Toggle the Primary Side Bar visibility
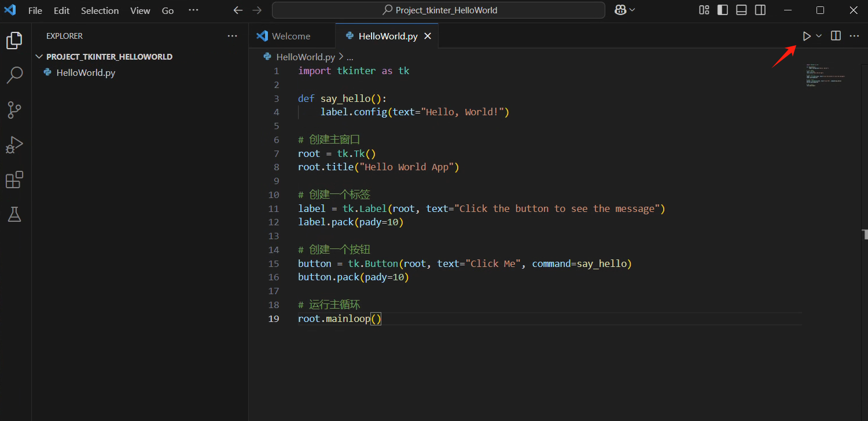 [722, 10]
